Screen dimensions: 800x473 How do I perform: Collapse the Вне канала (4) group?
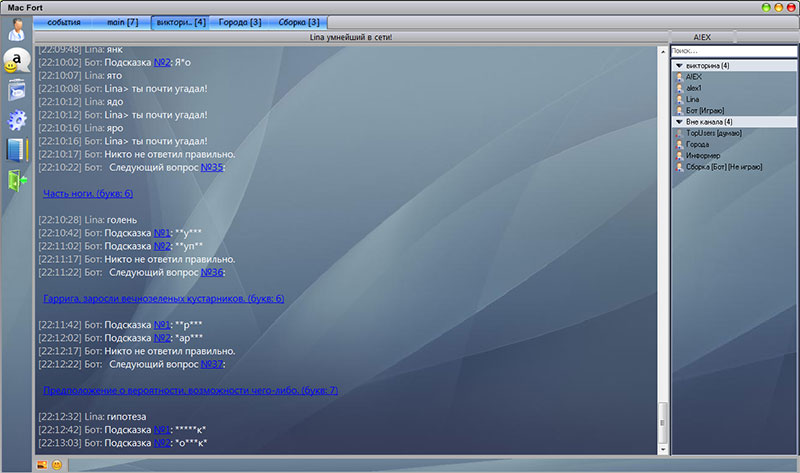[679, 122]
